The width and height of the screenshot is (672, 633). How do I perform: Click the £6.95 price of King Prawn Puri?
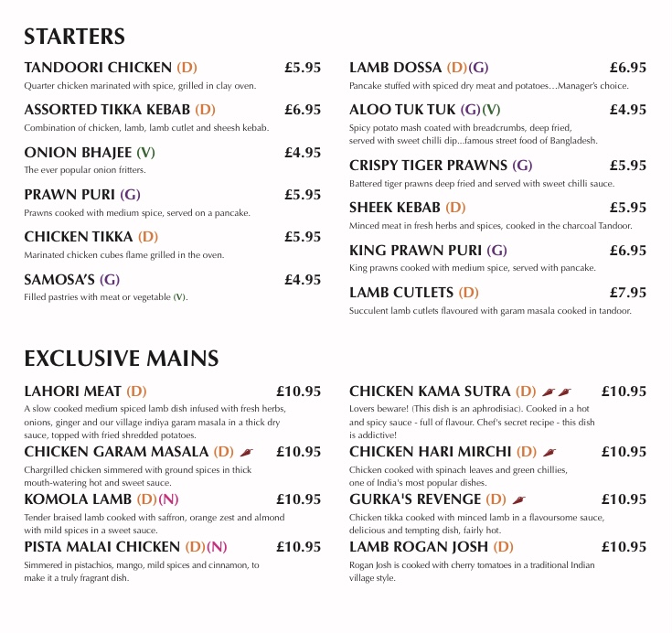click(x=628, y=251)
